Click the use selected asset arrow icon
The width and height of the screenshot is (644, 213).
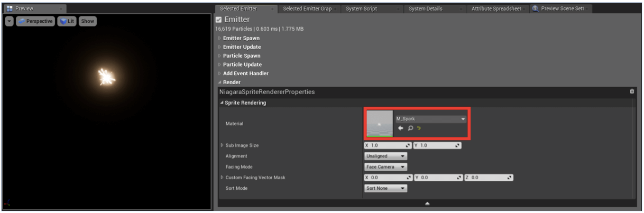pyautogui.click(x=400, y=128)
